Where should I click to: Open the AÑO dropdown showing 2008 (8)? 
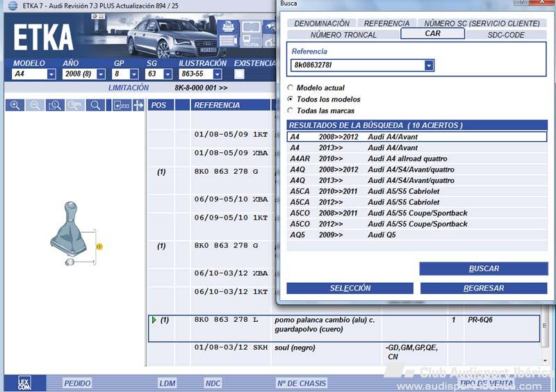click(101, 74)
